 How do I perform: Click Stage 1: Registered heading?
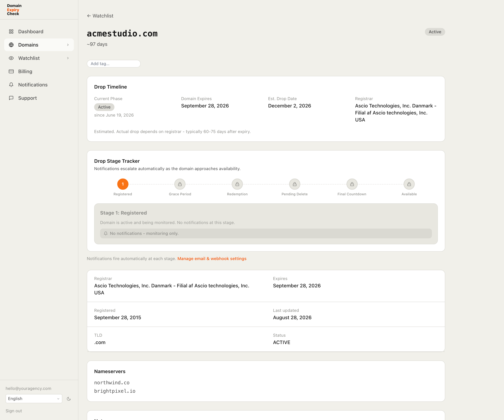point(123,213)
